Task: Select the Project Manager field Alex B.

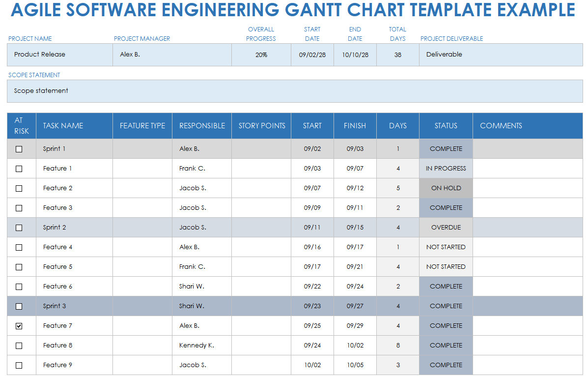Action: coord(172,55)
